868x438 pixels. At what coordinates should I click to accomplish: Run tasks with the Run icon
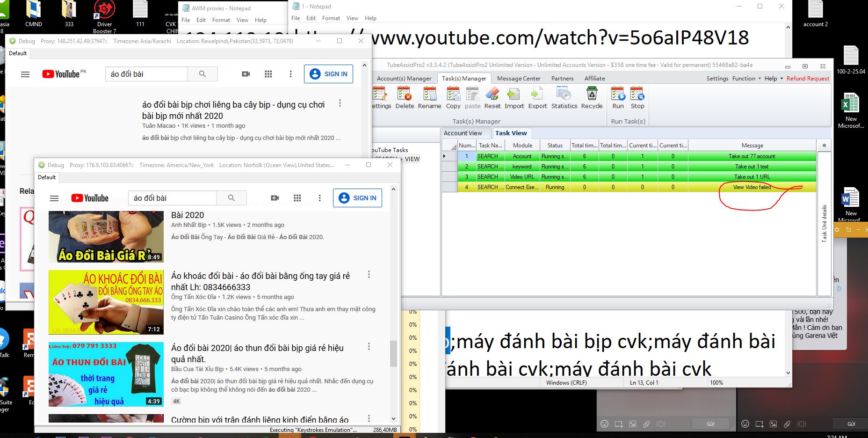[618, 98]
